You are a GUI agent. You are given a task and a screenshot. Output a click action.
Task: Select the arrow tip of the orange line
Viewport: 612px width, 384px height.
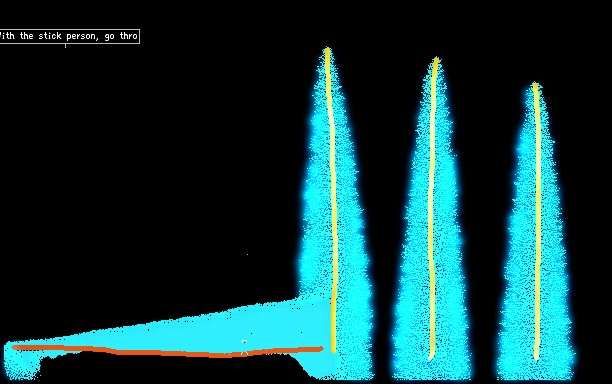[x=322, y=348]
